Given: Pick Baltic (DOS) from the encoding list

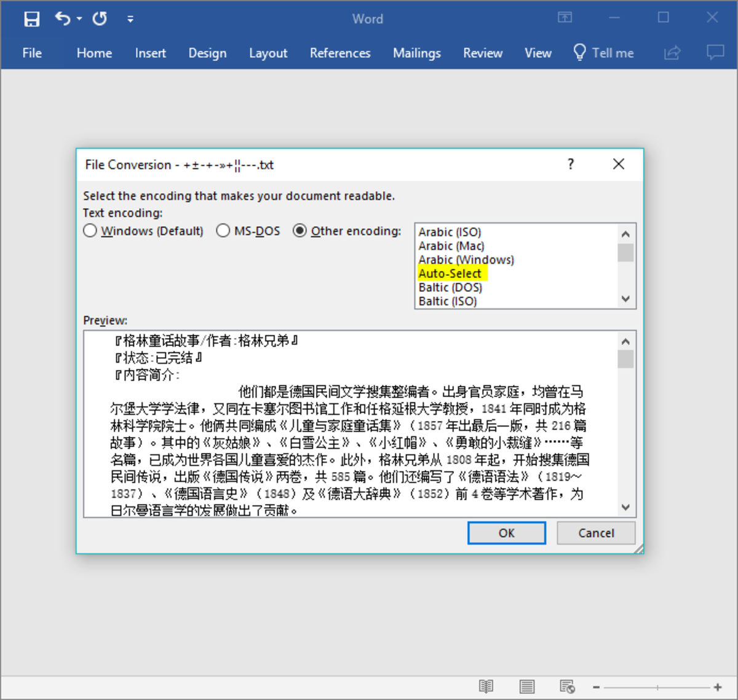Looking at the screenshot, I should point(450,288).
